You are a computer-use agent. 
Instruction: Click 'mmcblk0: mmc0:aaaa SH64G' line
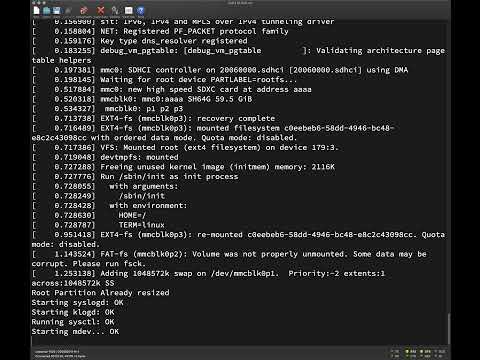point(142,99)
